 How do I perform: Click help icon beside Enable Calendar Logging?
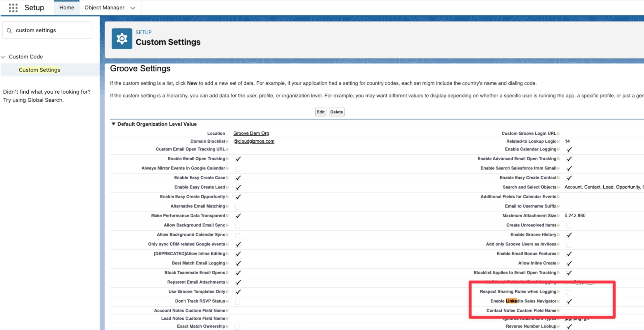click(x=558, y=149)
